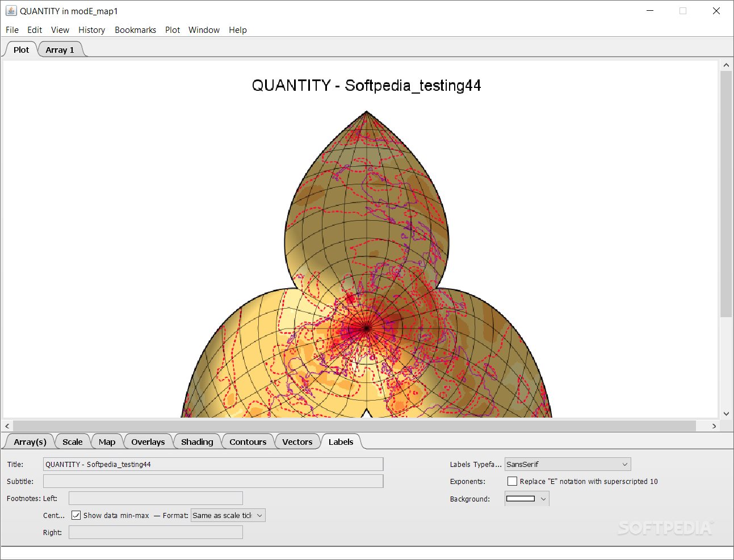Open the Background color dropdown
The image size is (734, 560).
coord(527,499)
